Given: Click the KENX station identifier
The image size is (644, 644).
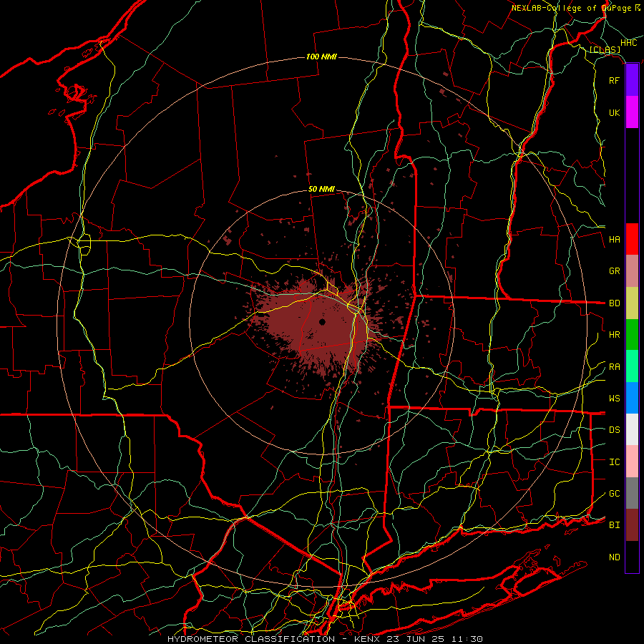Looking at the screenshot, I should point(366,639).
